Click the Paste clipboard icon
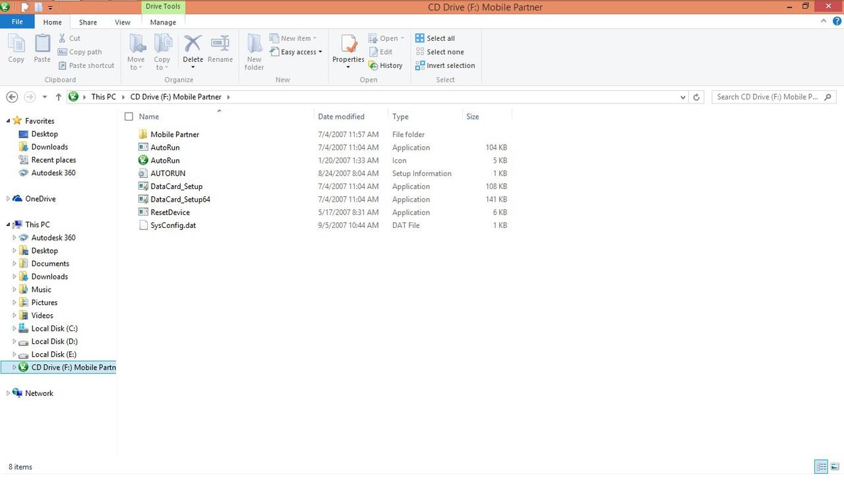This screenshot has height=504, width=844. click(x=42, y=45)
